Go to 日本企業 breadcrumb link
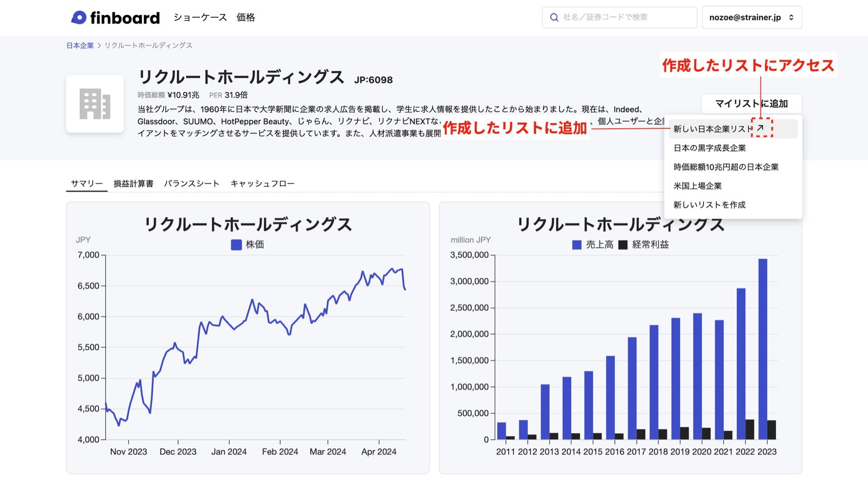868x488 pixels. pyautogui.click(x=80, y=46)
